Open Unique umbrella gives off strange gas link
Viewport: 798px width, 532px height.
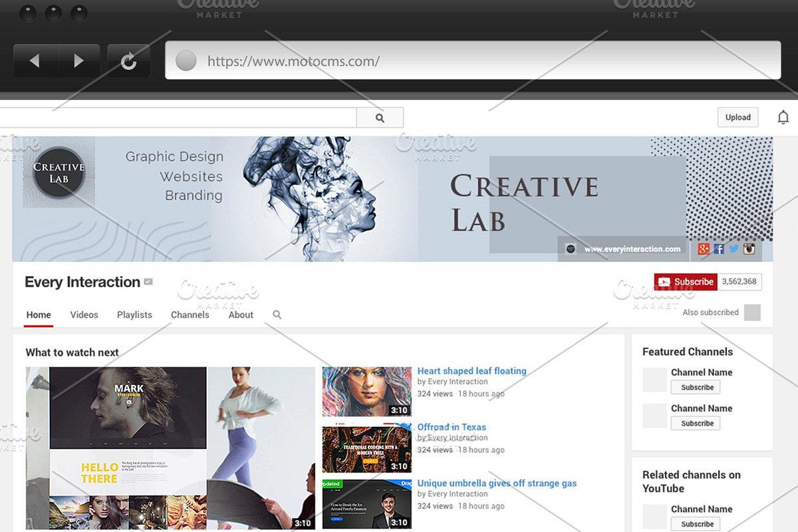point(497,483)
